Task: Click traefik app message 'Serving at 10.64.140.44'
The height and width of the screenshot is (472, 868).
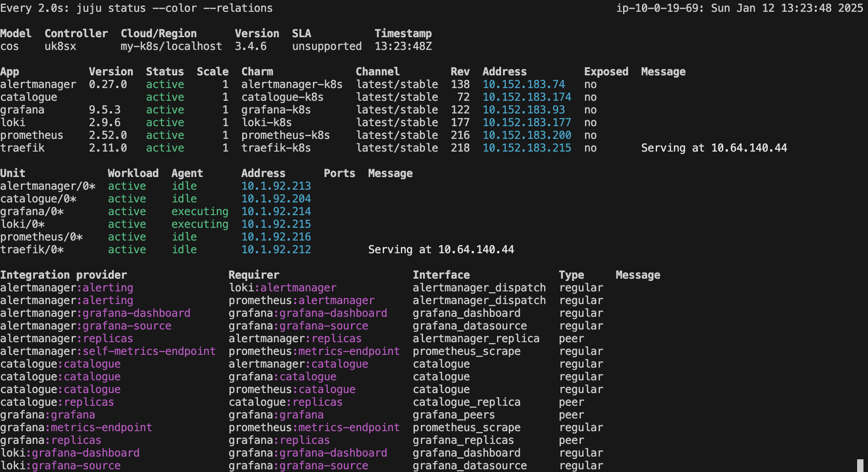Action: coord(714,148)
